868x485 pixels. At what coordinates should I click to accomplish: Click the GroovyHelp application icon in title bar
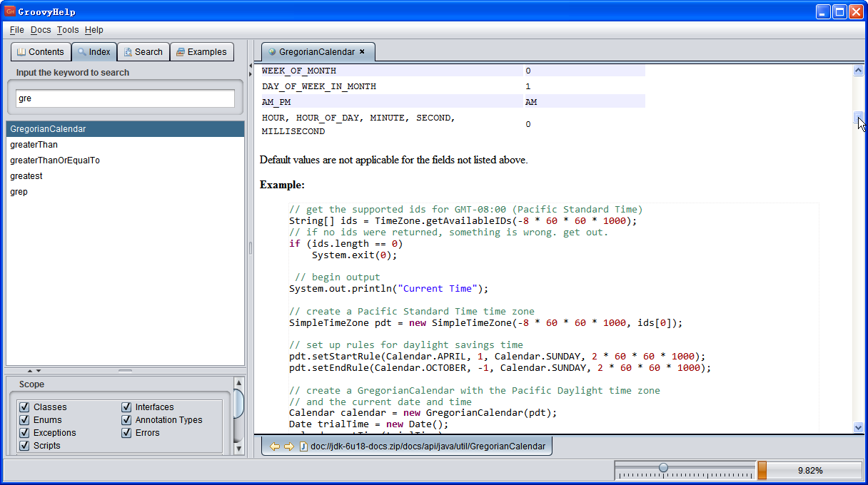pyautogui.click(x=10, y=11)
